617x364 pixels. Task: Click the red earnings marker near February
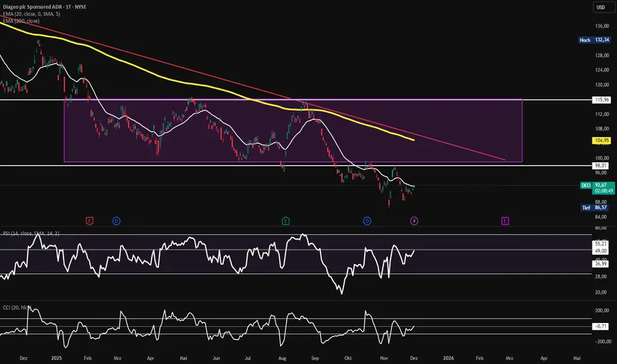[x=89, y=220]
